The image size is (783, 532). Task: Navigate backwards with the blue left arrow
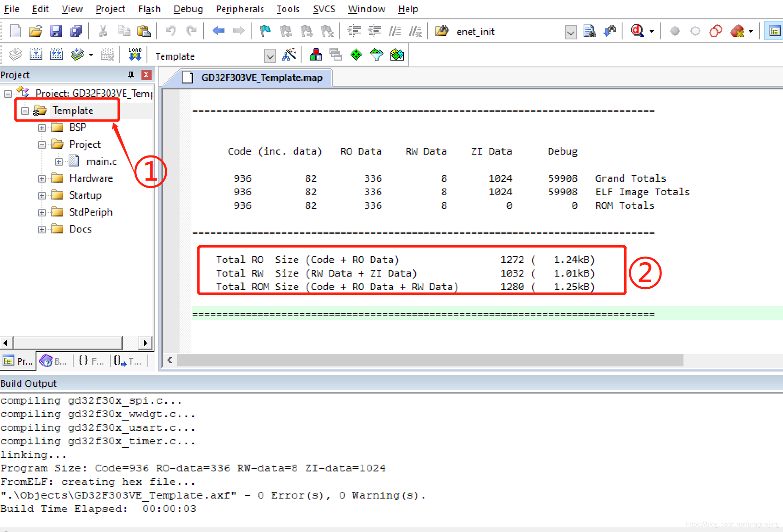point(219,31)
